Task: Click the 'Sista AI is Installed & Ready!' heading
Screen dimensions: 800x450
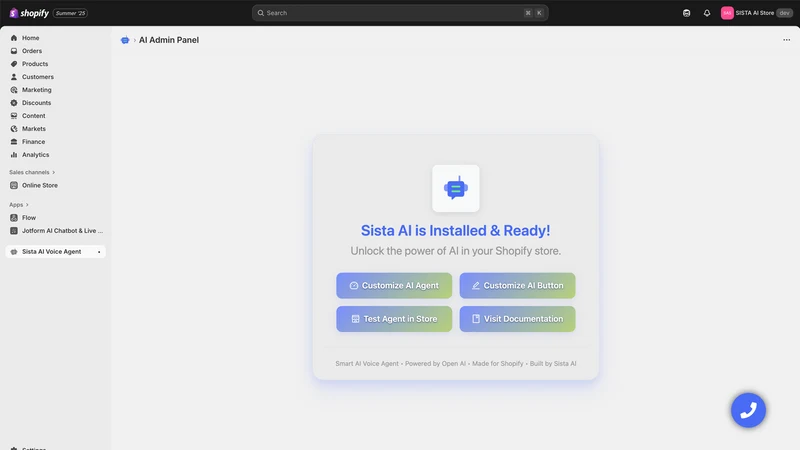Action: click(456, 231)
